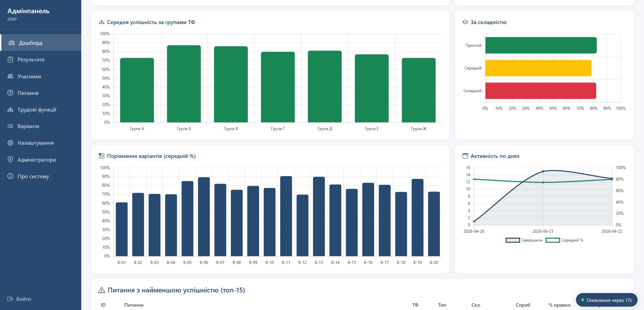Image resolution: width=644 pixels, height=310 pixels.
Task: Click the Про систему info icon
Action: (10, 176)
